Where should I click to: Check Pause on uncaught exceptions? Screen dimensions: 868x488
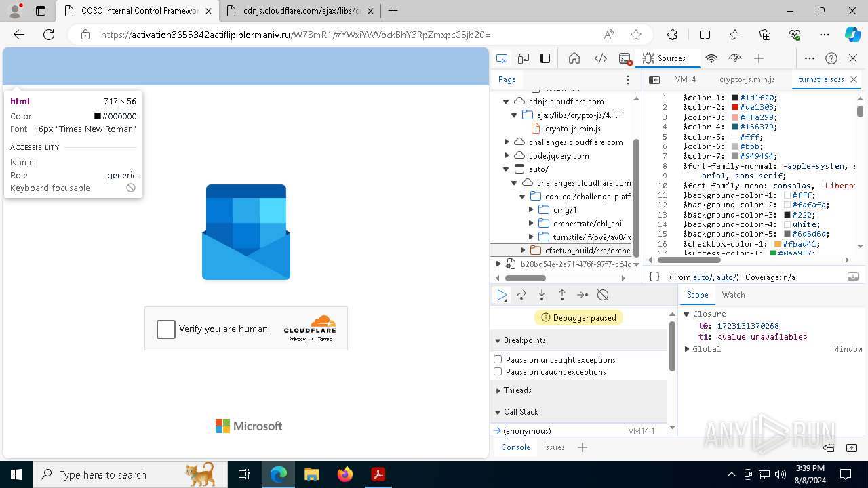[498, 359]
